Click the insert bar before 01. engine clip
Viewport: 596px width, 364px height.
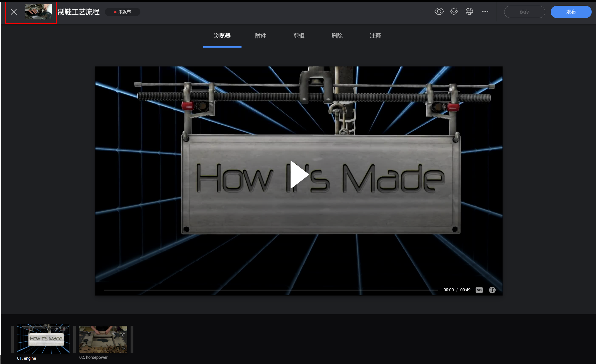(x=12, y=339)
